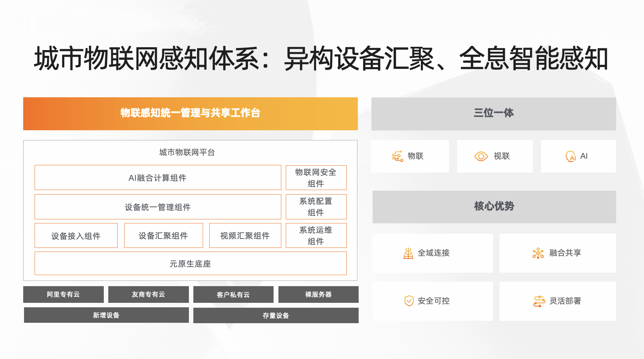Click the 客户私有云 dark block
644x359 pixels.
coord(233,294)
